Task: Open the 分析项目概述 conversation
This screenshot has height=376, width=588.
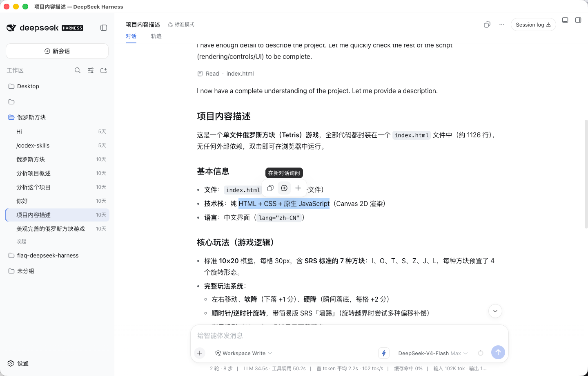Action: [x=57, y=173]
